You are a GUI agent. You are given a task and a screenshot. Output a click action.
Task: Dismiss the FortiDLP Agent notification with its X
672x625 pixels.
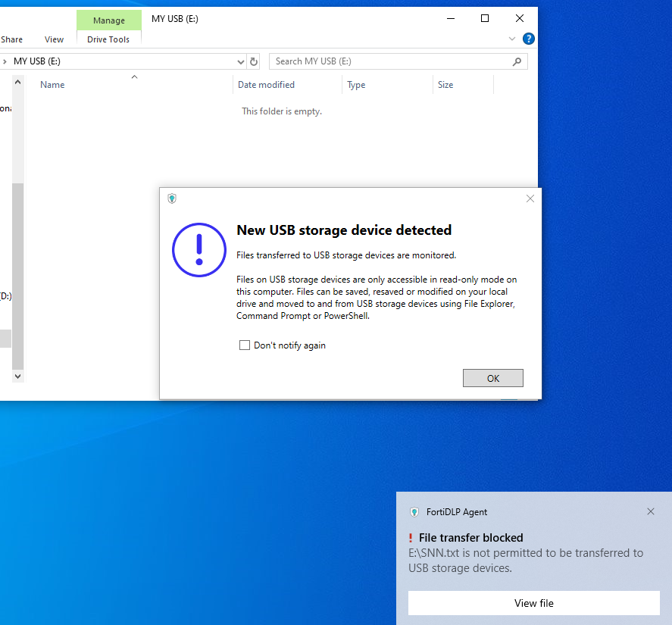click(650, 511)
